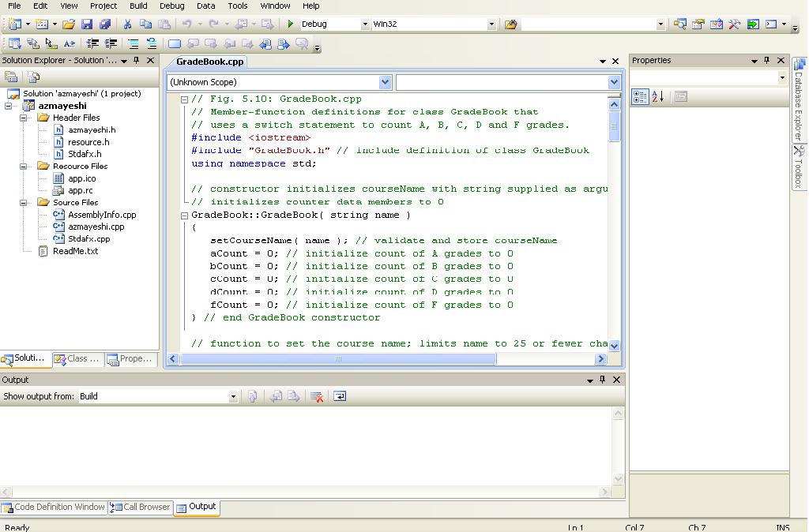The height and width of the screenshot is (532, 809).
Task: Open the Database Explorer side tab
Action: 800,99
